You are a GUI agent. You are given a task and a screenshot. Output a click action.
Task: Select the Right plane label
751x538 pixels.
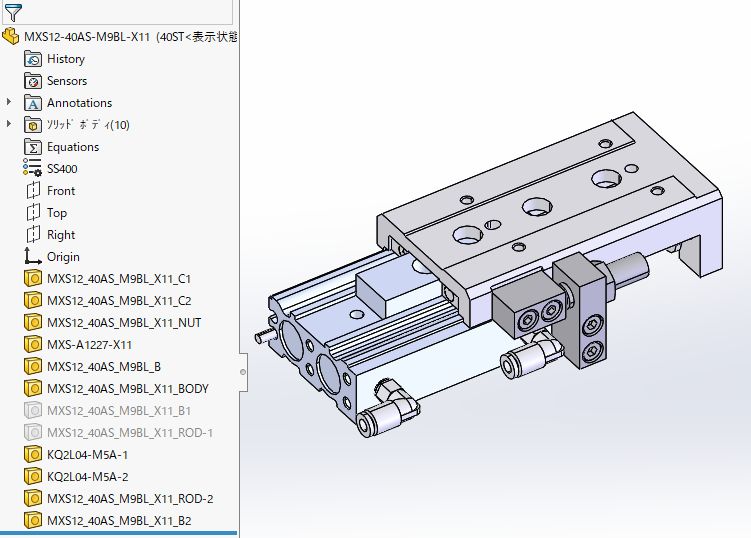[x=61, y=235]
